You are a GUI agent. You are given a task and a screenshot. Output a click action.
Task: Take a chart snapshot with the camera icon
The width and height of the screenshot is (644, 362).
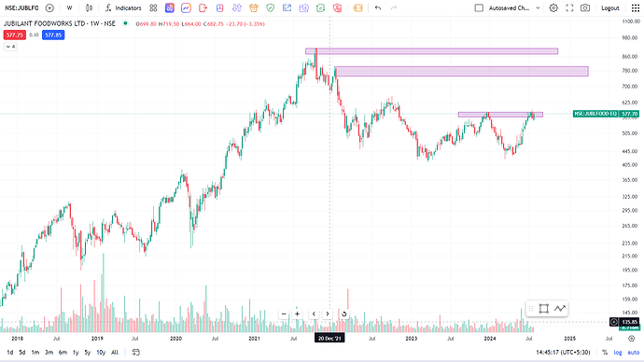point(585,7)
